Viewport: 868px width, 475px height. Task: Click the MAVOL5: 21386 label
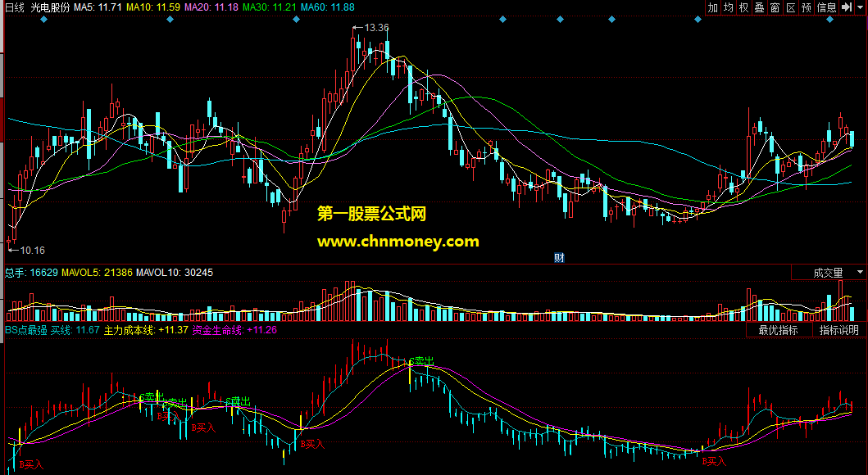pyautogui.click(x=97, y=273)
